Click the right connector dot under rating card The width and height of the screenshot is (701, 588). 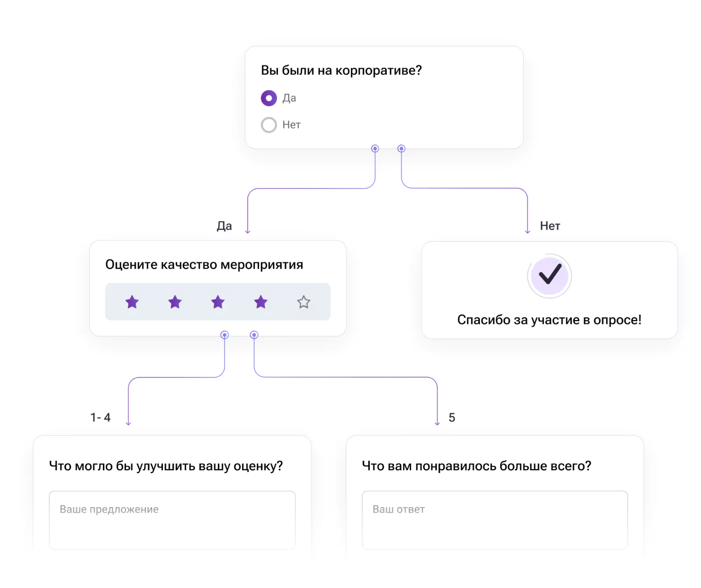click(x=254, y=335)
